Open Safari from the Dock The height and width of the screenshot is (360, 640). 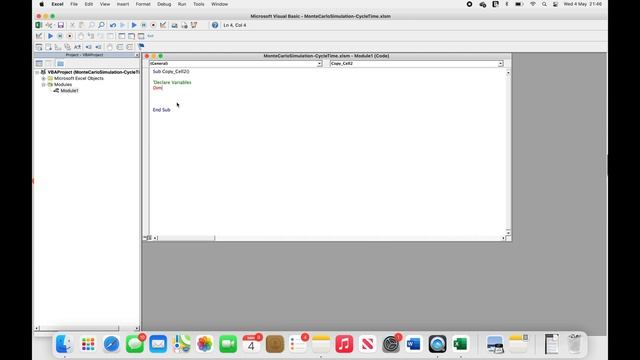[111, 344]
